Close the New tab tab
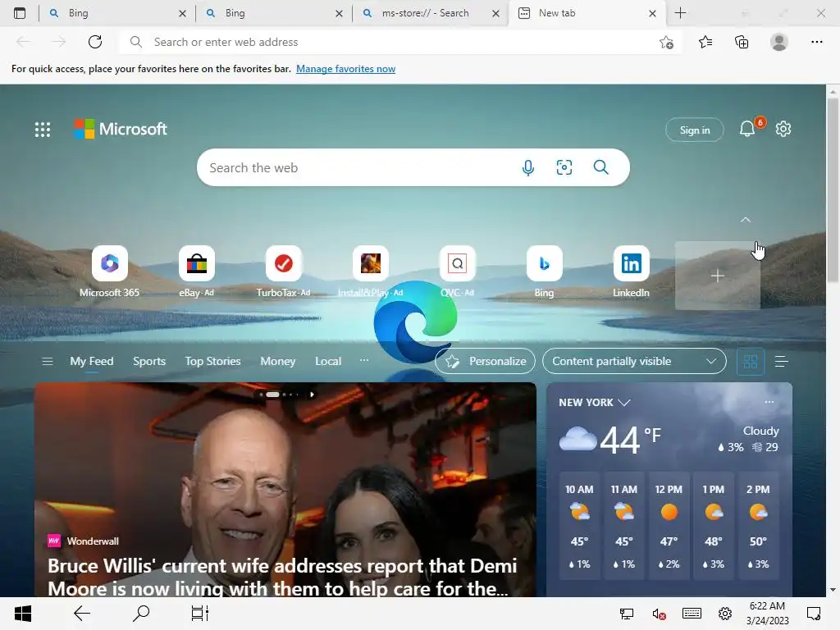 [x=652, y=13]
